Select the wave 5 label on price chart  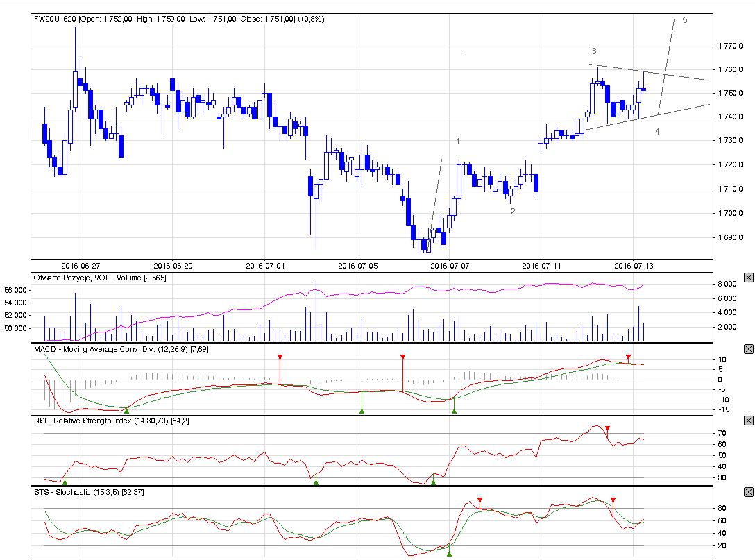tap(684, 21)
